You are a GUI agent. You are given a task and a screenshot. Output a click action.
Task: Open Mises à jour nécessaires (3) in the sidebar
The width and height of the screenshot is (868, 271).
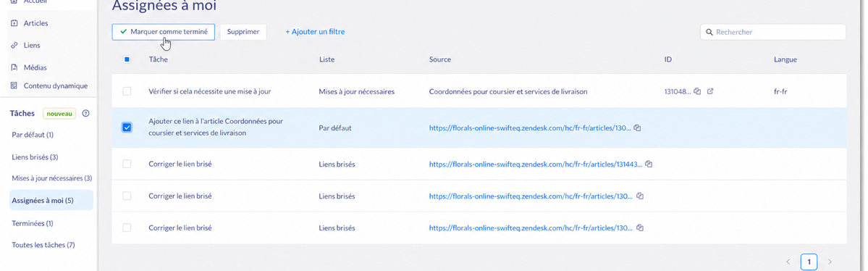tap(51, 178)
